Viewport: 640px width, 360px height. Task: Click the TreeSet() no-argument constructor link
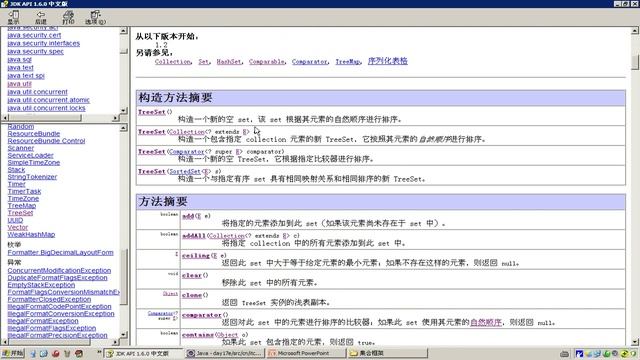(152, 112)
